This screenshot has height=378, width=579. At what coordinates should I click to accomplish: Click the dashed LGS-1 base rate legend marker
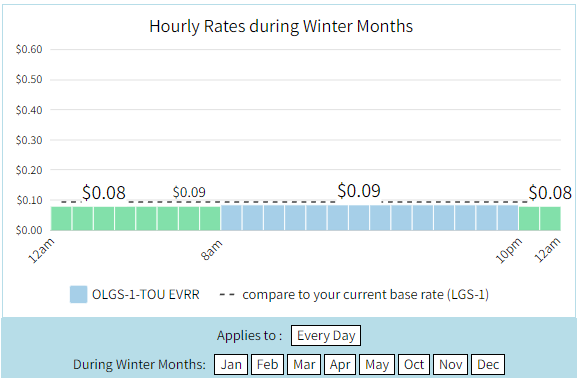click(x=227, y=295)
